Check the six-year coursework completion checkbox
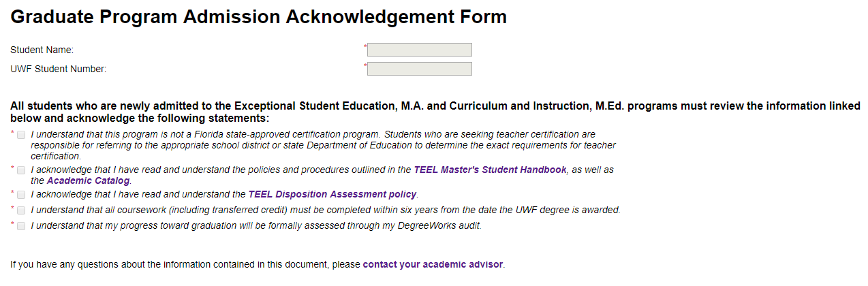 click(x=21, y=210)
